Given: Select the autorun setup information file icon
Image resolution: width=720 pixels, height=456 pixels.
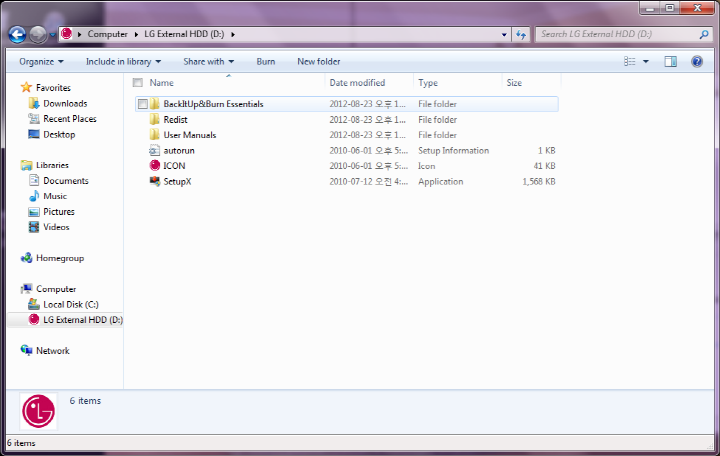Looking at the screenshot, I should tap(155, 150).
